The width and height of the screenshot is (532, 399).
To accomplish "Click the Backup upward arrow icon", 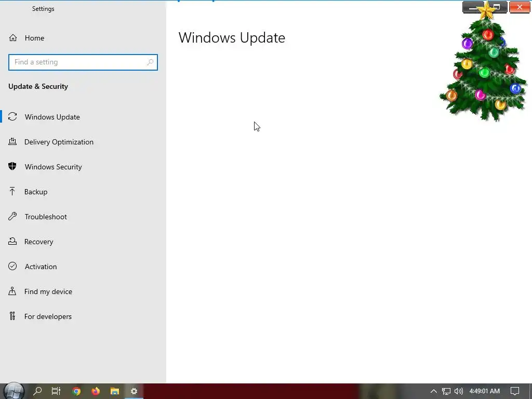I will pyautogui.click(x=12, y=191).
